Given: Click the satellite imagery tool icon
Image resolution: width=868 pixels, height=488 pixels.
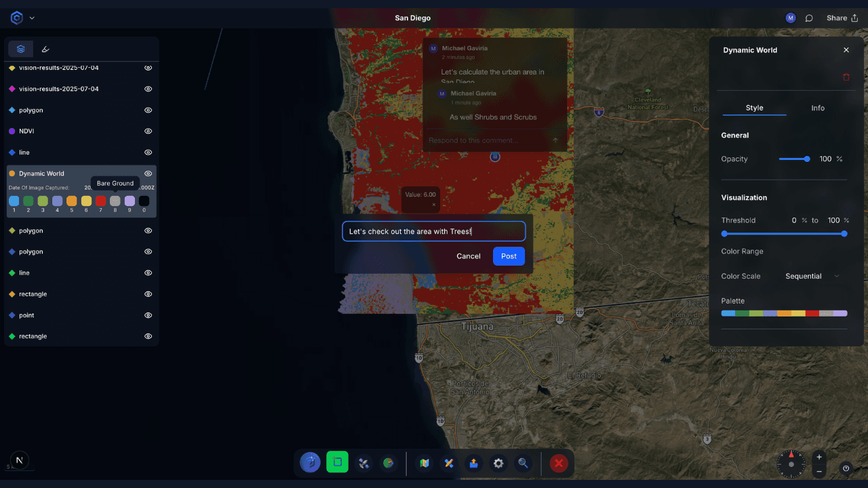Looking at the screenshot, I should tap(363, 463).
